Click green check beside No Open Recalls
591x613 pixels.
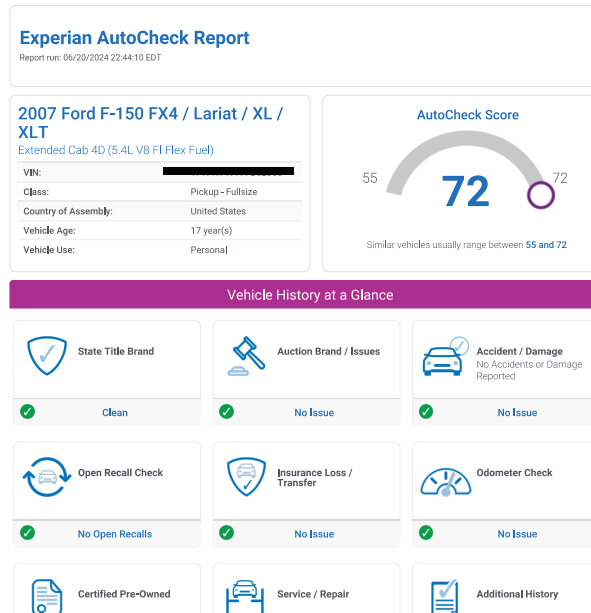[27, 533]
